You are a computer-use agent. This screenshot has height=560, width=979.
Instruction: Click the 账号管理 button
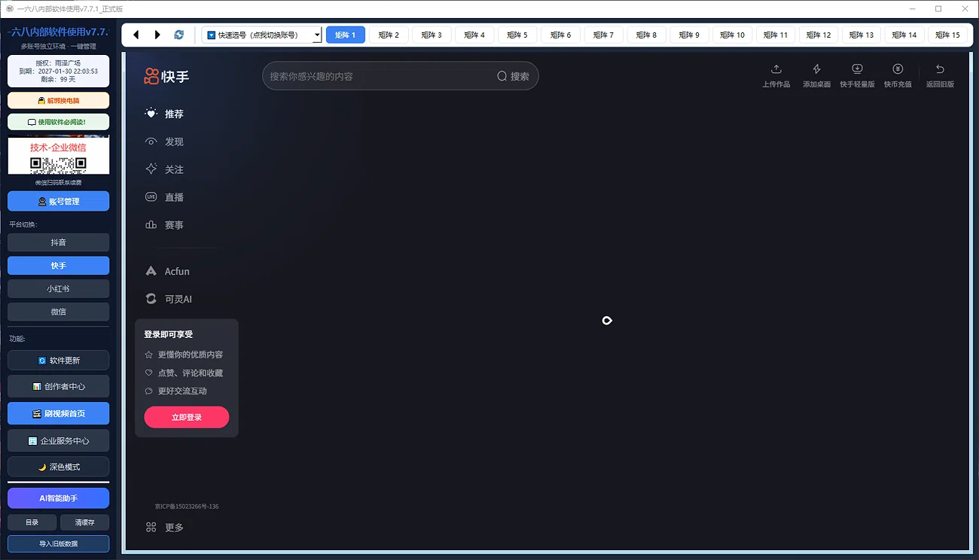point(58,201)
